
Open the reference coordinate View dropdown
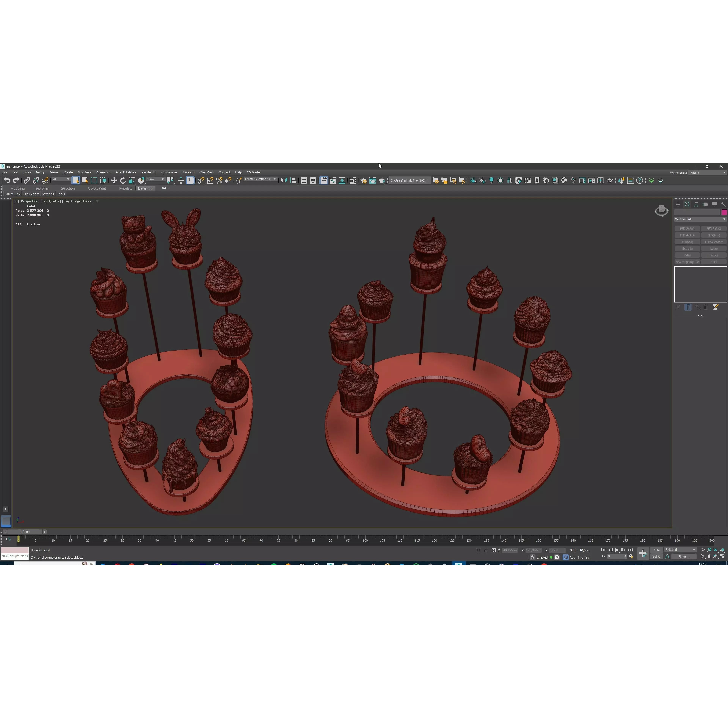pos(155,180)
